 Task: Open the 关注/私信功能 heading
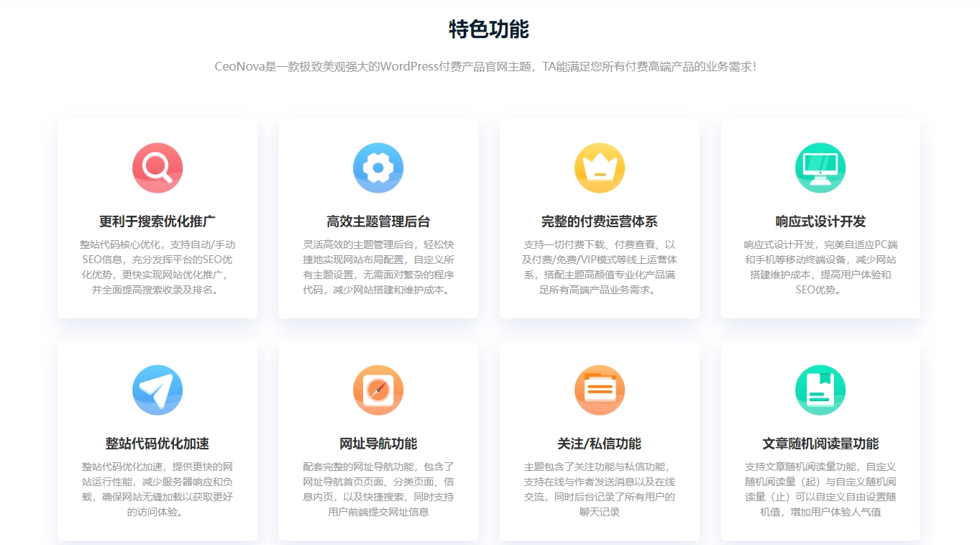pos(599,444)
